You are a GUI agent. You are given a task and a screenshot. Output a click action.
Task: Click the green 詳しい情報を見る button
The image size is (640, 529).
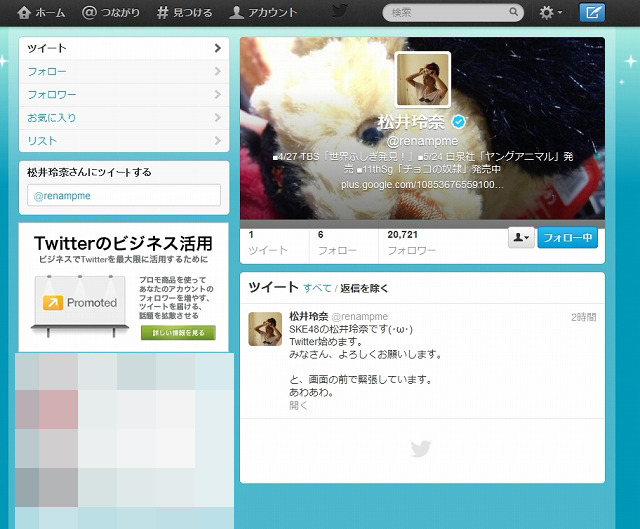click(178, 333)
